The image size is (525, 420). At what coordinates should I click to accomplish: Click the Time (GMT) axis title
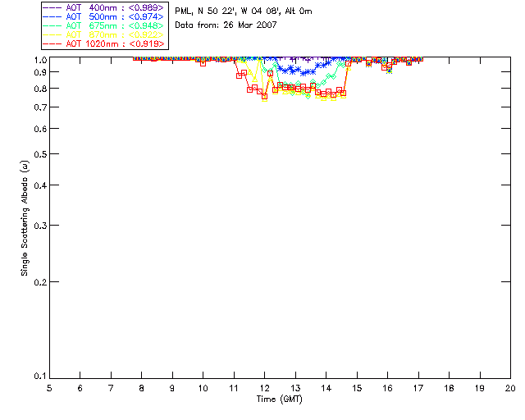[280, 399]
